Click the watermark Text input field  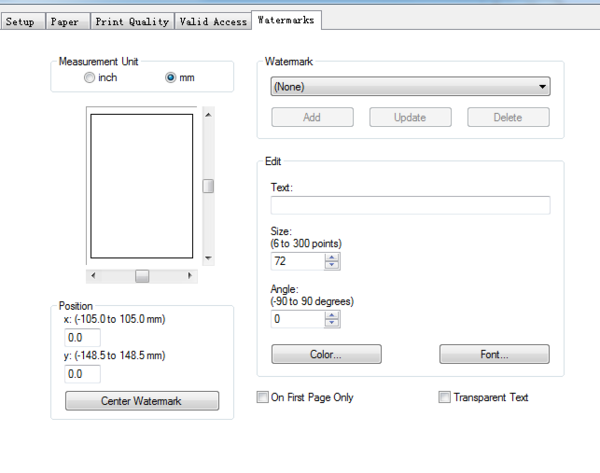tap(410, 205)
